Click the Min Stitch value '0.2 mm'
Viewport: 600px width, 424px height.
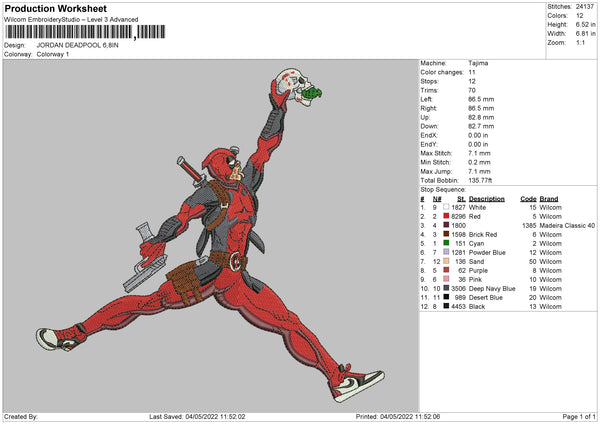pos(479,162)
